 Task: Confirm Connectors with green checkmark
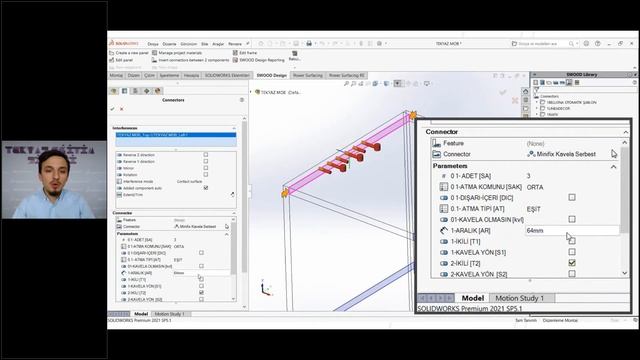[112, 109]
